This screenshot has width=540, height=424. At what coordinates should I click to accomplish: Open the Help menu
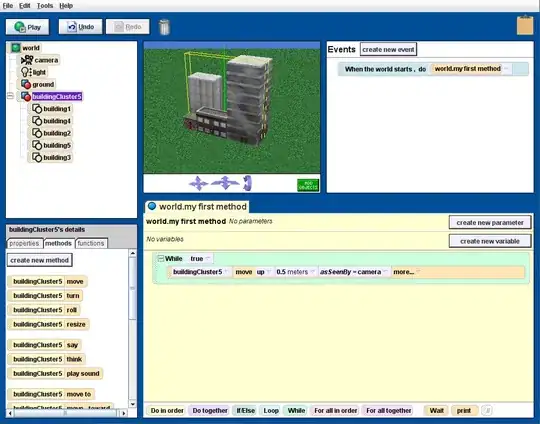(x=66, y=6)
